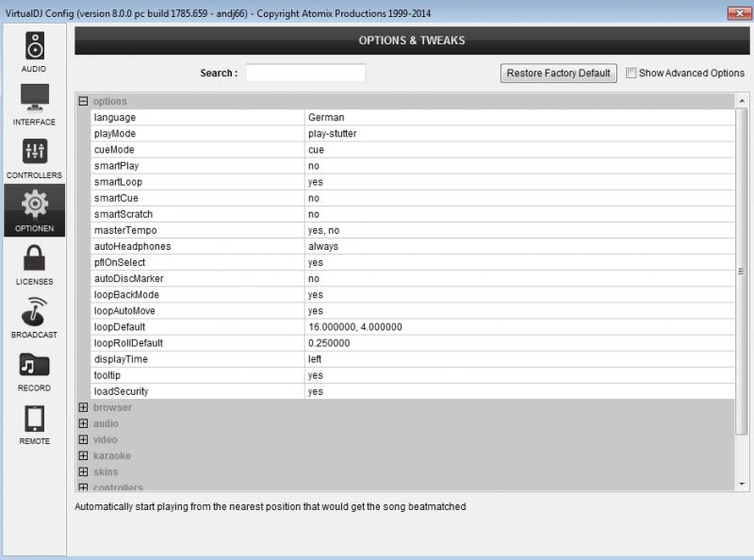Select the smartCue option row
The height and width of the screenshot is (560, 754).
tap(413, 198)
